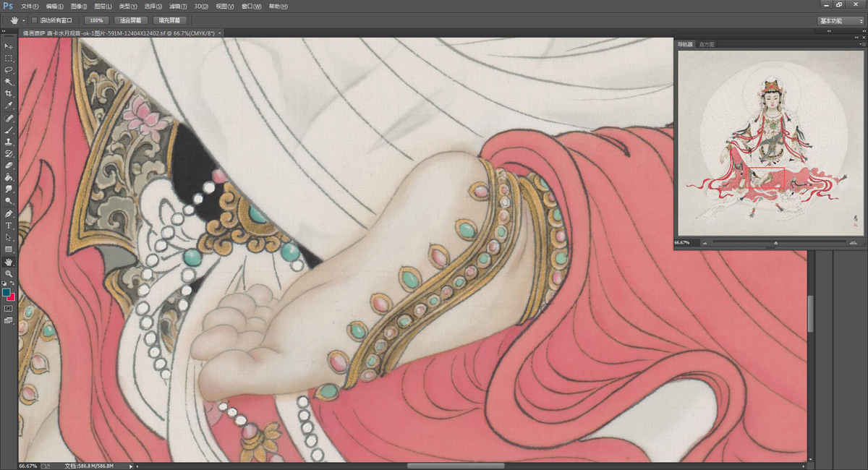The width and height of the screenshot is (868, 470).
Task: Select the Move tool
Action: click(x=9, y=46)
